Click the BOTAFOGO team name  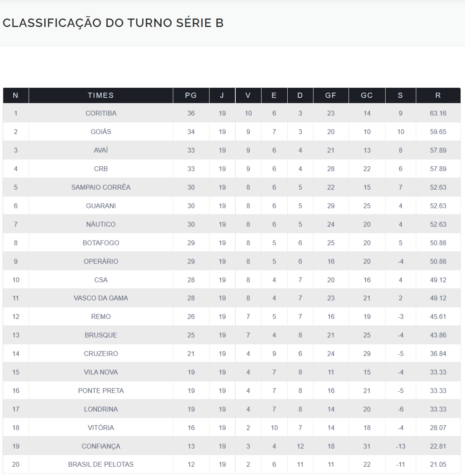coord(101,243)
